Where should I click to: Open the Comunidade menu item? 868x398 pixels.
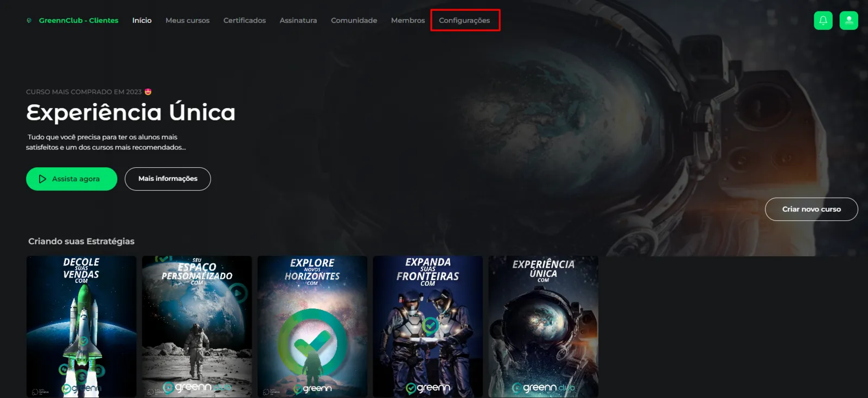[354, 21]
